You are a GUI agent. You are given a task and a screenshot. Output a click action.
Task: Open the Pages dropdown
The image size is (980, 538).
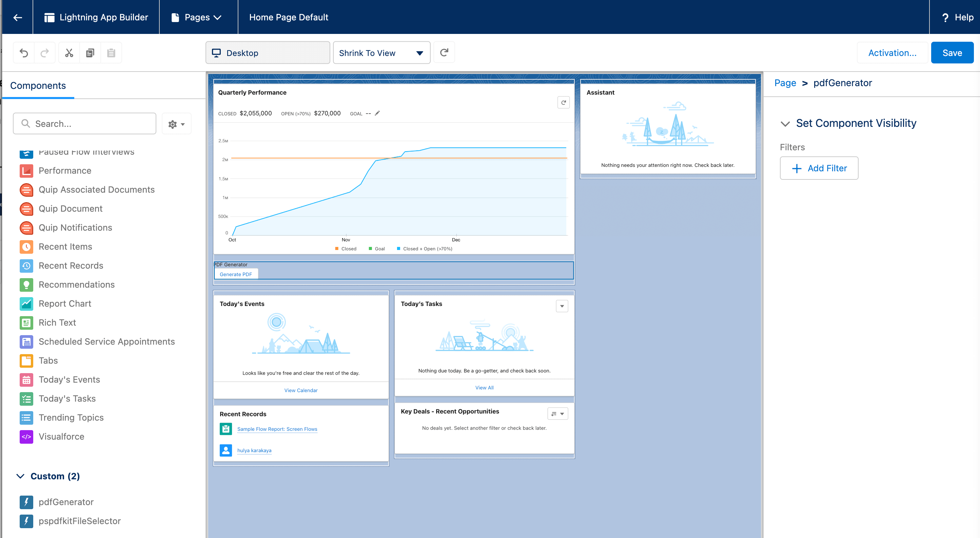[198, 17]
